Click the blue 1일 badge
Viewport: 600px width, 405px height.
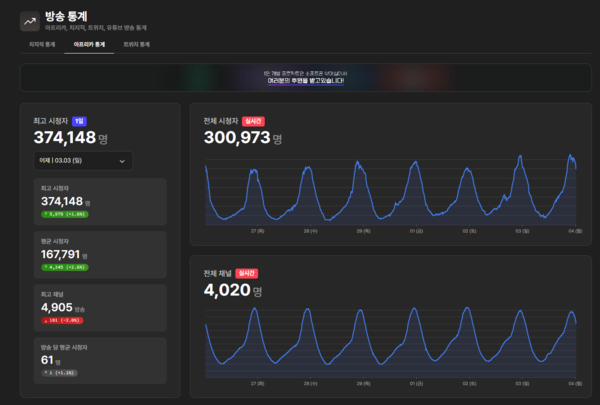[107, 120]
